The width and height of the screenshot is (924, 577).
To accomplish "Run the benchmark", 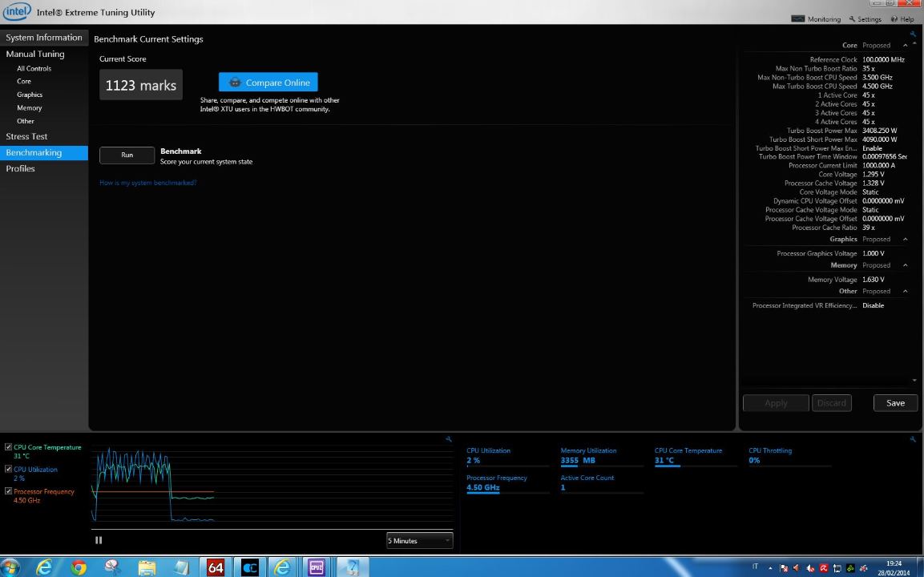I will pos(127,155).
